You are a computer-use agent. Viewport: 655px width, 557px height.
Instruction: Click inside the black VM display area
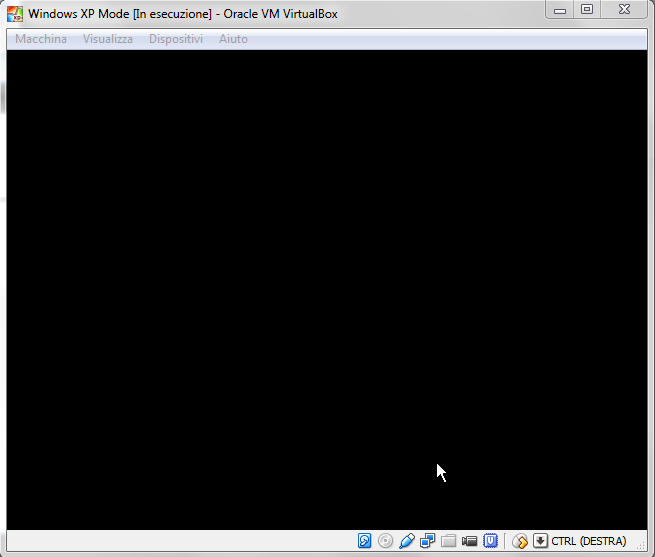[326, 289]
